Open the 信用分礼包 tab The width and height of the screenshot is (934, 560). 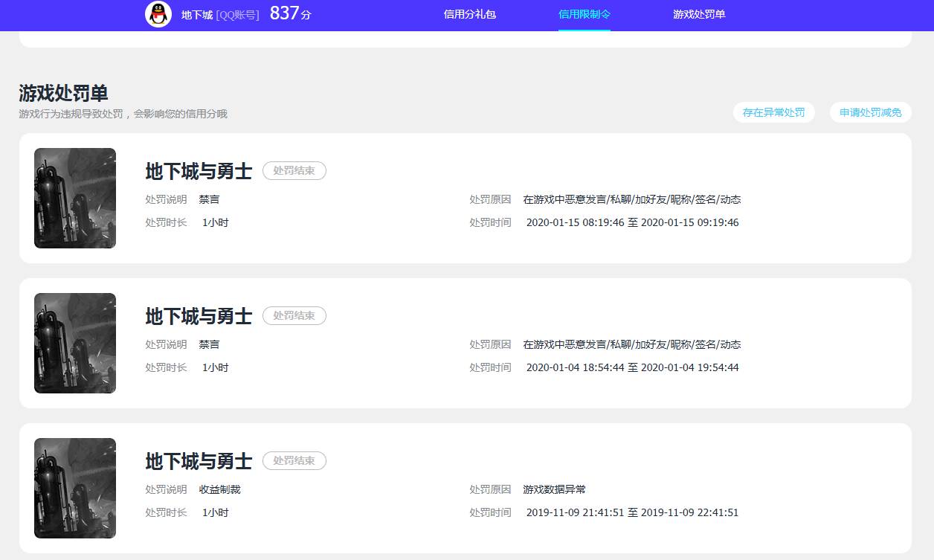click(469, 14)
